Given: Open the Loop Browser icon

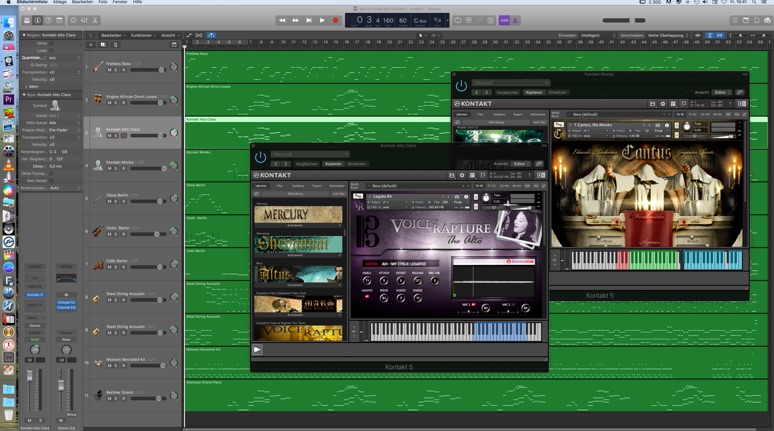Looking at the screenshot, I should [756, 20].
